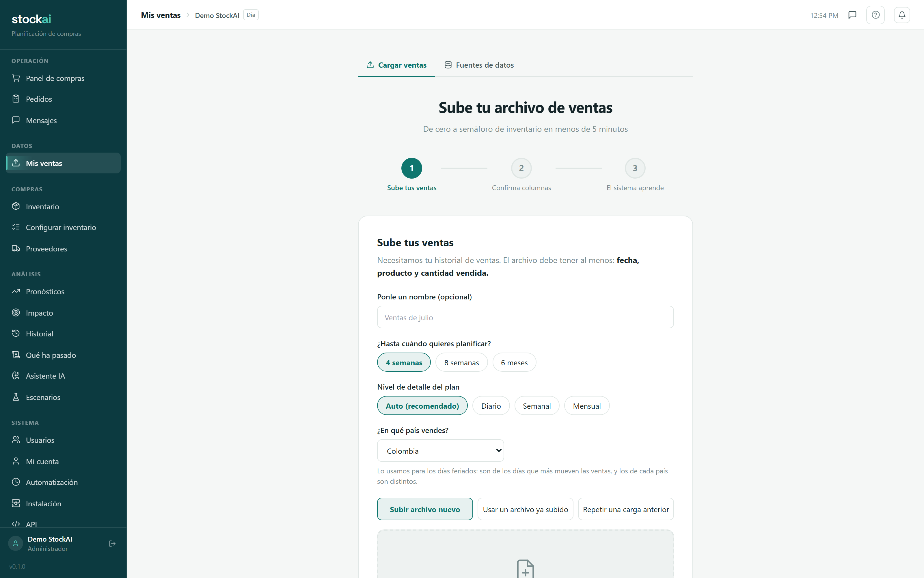
Task: Click the help question mark icon
Action: coord(875,15)
